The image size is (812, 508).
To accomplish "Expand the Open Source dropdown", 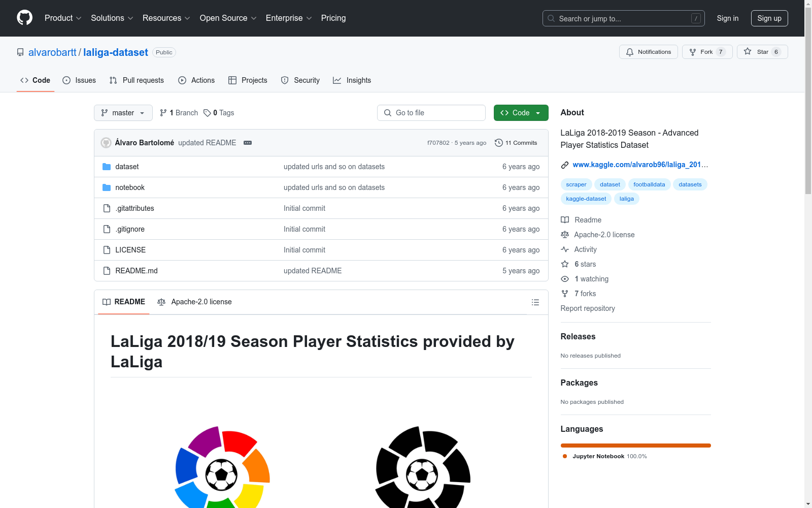I will pos(228,18).
